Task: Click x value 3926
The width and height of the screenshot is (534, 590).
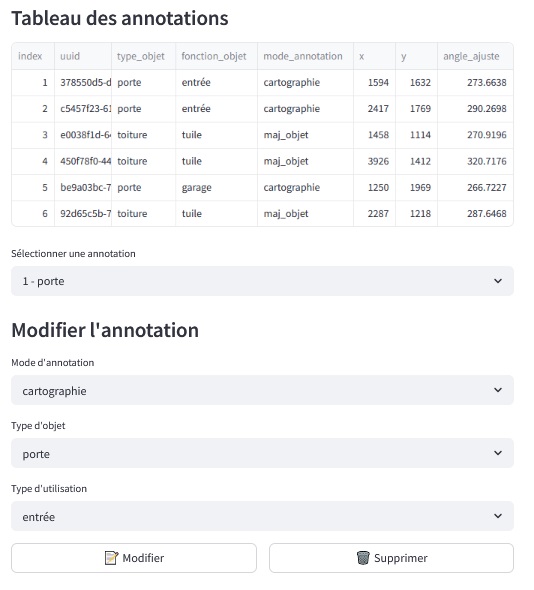Action: 374,161
